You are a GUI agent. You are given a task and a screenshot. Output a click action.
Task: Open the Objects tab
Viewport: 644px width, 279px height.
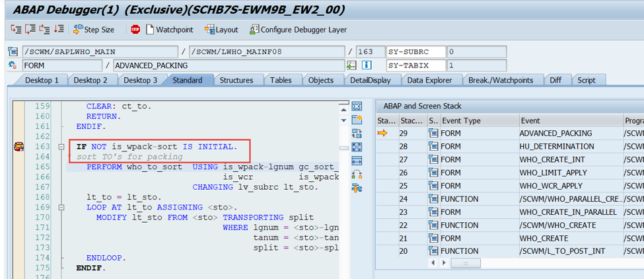point(321,80)
